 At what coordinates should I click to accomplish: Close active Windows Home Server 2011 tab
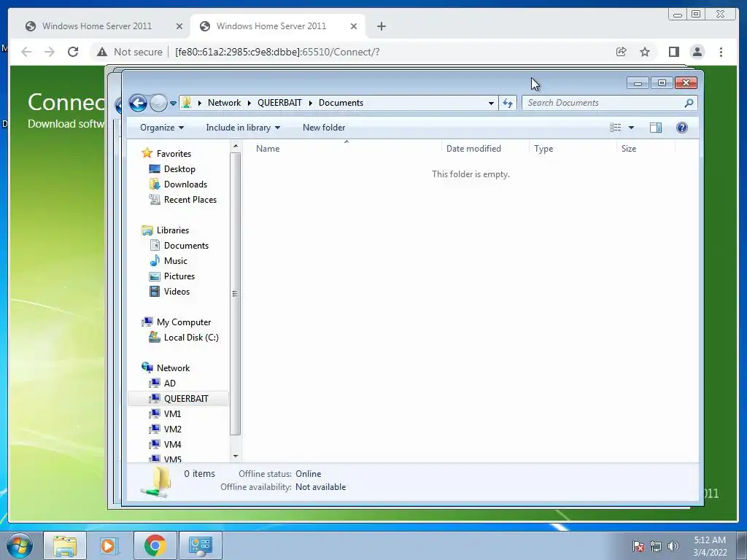click(x=354, y=27)
